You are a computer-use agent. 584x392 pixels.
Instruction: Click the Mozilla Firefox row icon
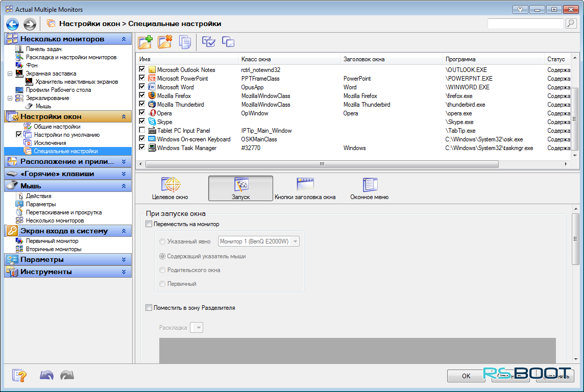click(152, 95)
